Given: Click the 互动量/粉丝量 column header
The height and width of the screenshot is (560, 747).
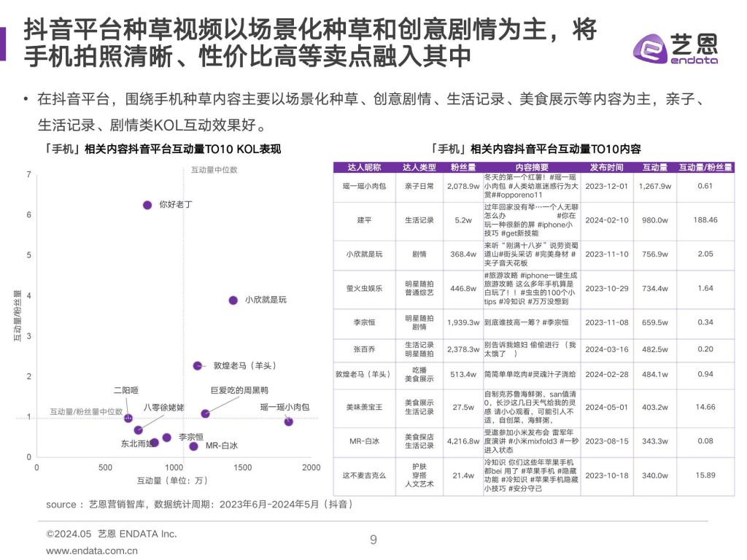Looking at the screenshot, I should 705,167.
